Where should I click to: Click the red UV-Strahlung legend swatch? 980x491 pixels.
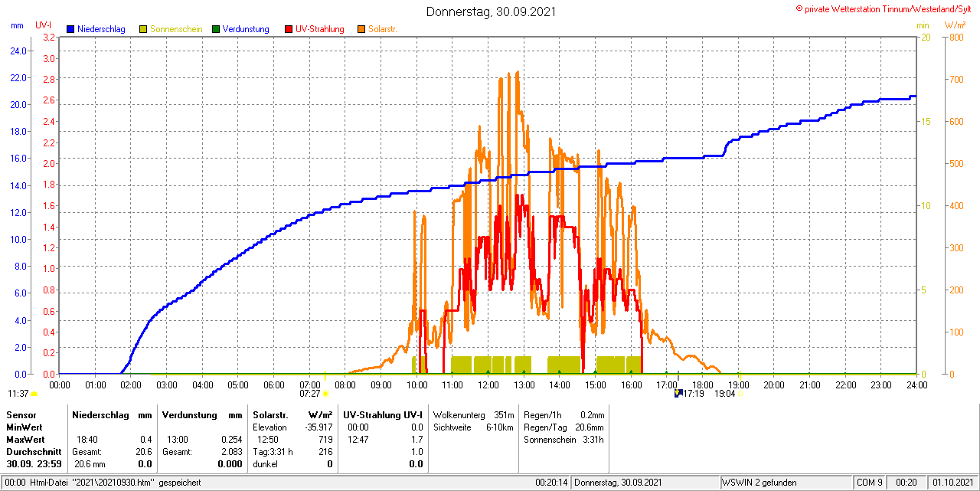289,29
